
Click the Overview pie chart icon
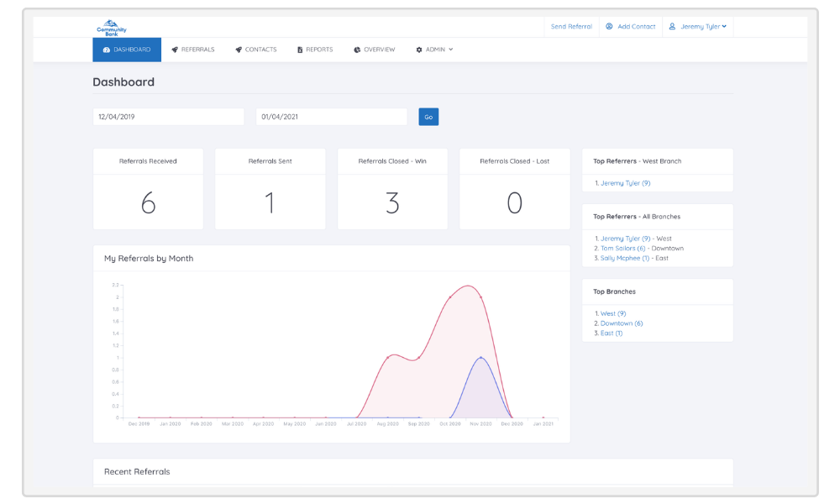click(357, 50)
